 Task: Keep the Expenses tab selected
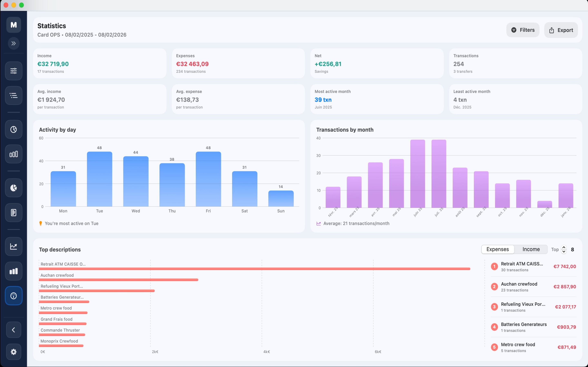pos(498,249)
